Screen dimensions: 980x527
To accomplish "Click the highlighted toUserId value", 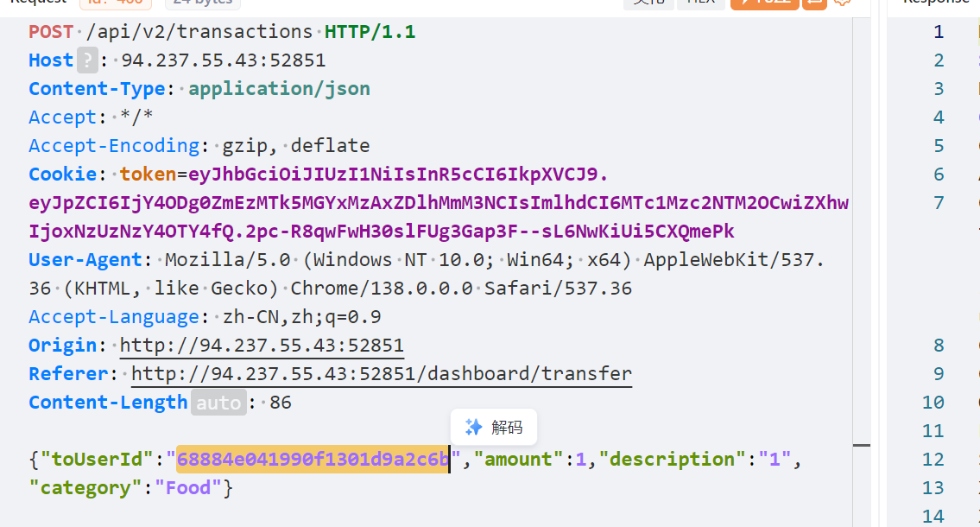I will pos(313,460).
